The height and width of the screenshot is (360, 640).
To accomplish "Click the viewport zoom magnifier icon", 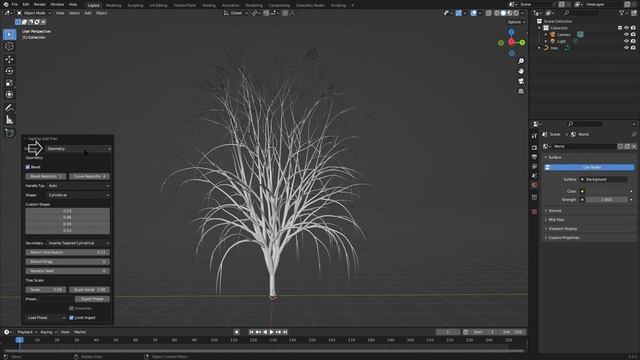I will pos(521,61).
